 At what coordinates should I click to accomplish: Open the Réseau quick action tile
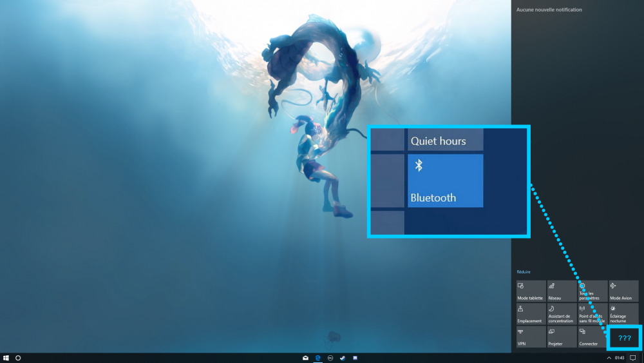pos(562,291)
